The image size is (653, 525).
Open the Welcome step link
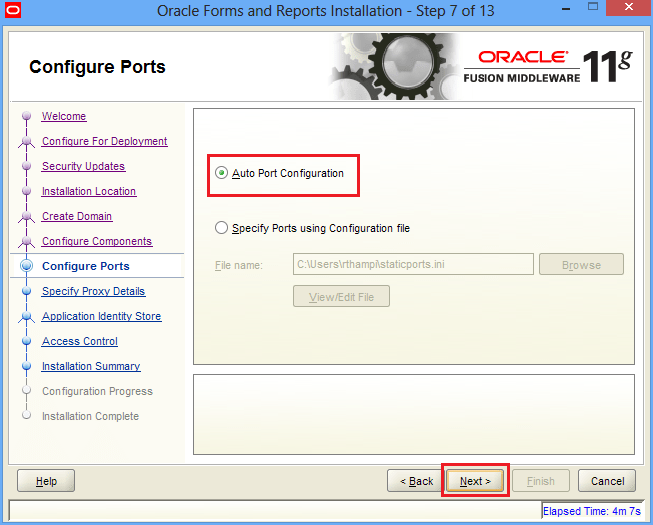click(64, 116)
